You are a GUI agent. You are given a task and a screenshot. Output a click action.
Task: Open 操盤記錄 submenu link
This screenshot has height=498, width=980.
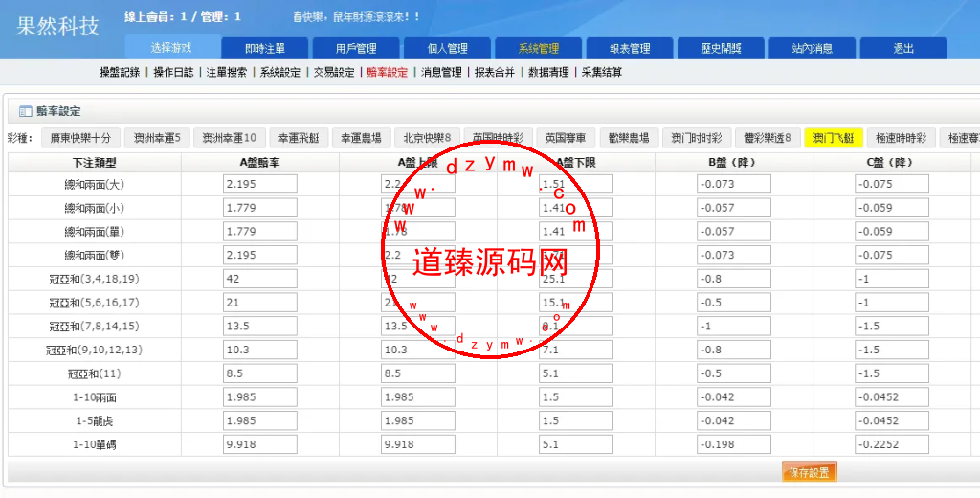coord(120,73)
